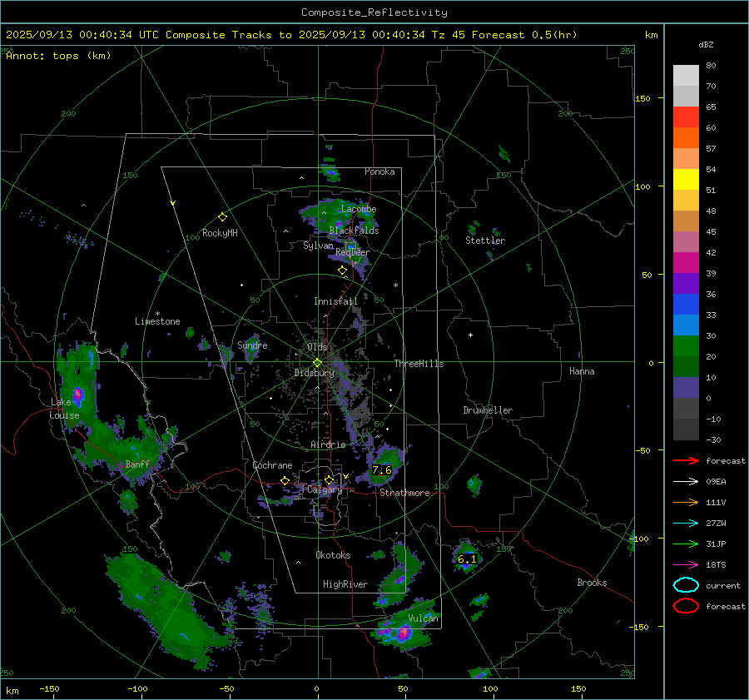Viewport: 749px width, 700px height.
Task: Click the lightest gray swatch below 80
Action: click(x=686, y=76)
